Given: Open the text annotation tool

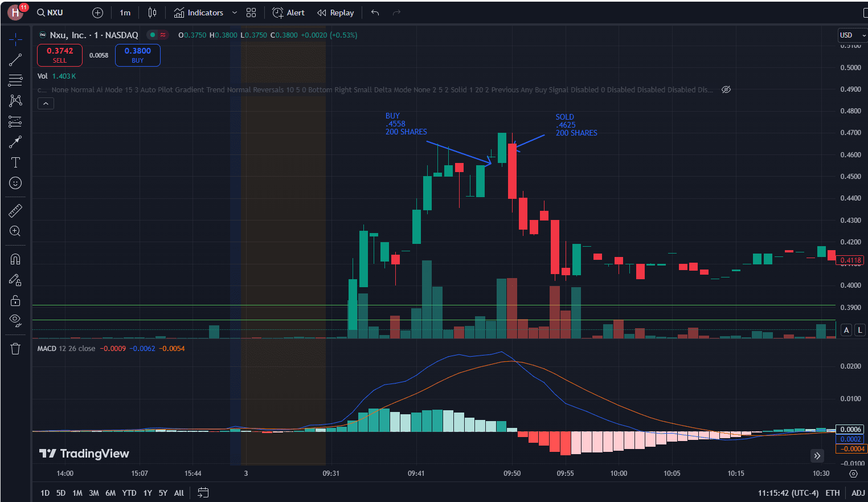Looking at the screenshot, I should pos(15,162).
